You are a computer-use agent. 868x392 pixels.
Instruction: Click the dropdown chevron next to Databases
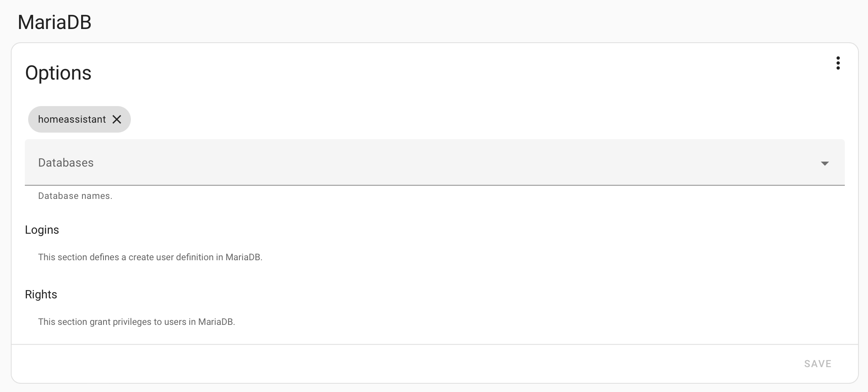[825, 163]
